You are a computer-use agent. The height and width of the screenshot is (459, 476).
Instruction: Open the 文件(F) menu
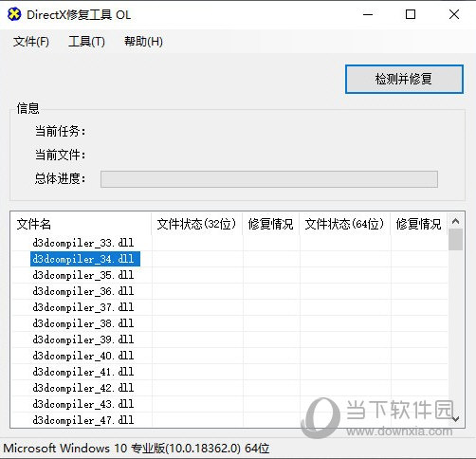coord(31,42)
